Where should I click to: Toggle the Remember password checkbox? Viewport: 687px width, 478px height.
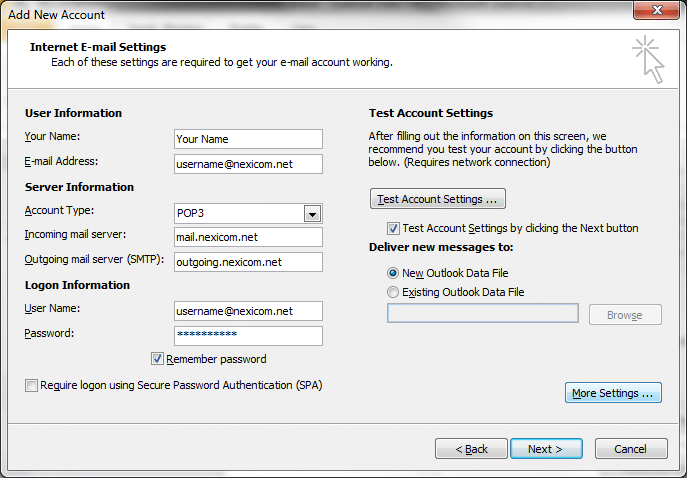point(157,359)
